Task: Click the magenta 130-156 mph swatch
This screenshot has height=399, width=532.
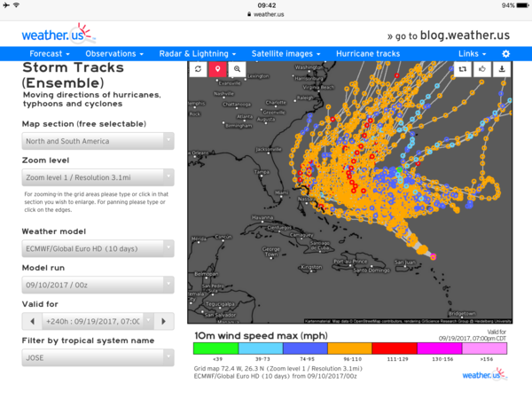Action: (440, 348)
